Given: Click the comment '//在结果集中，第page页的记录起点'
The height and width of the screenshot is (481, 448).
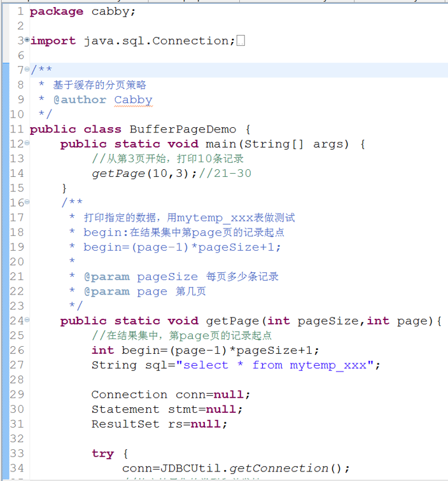Looking at the screenshot, I should click(181, 335).
